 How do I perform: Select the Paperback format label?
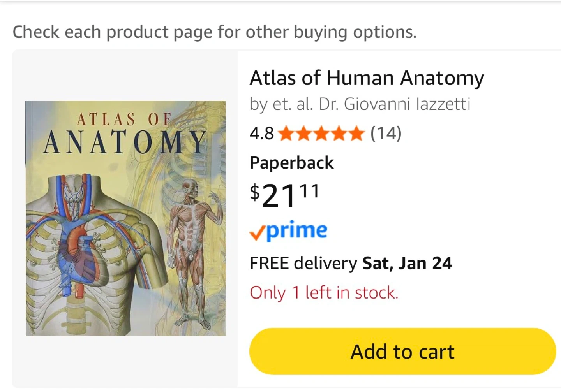click(291, 163)
